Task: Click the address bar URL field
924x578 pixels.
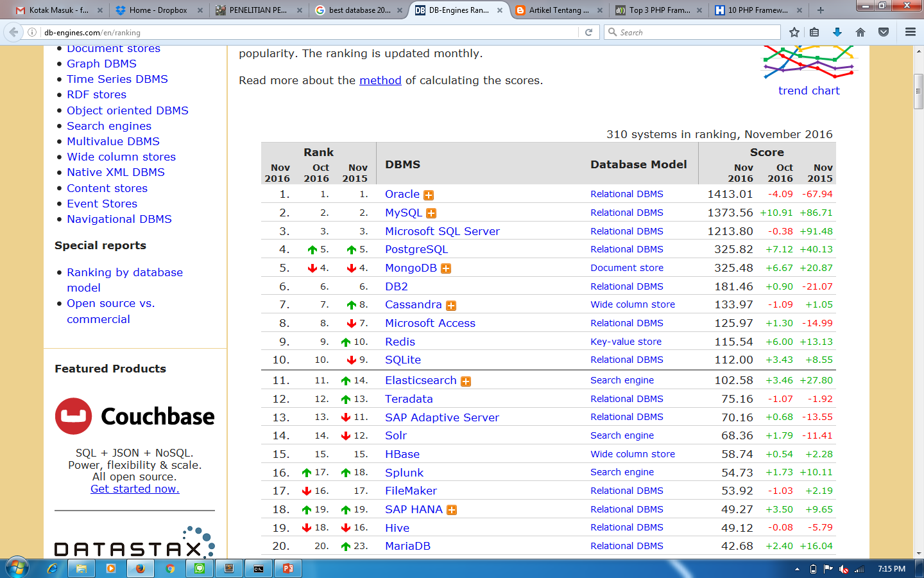Action: 308,32
